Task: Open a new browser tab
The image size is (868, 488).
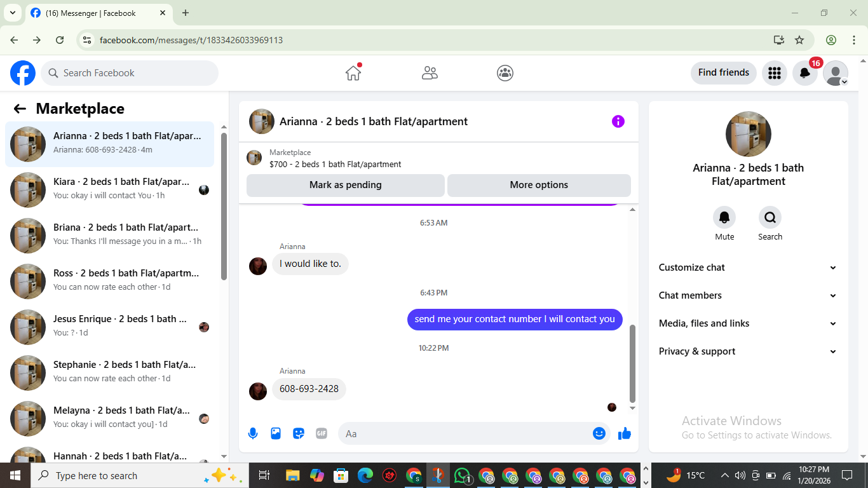Action: tap(186, 13)
